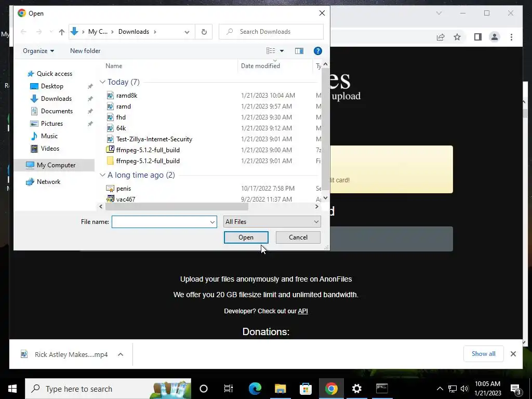
Task: Expand the address bar path dropdown
Action: [187, 32]
